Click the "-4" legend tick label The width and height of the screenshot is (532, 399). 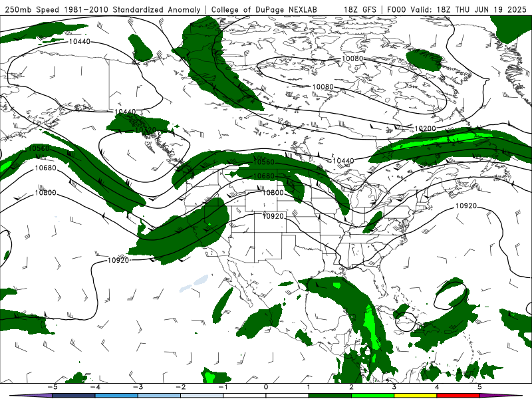click(95, 387)
